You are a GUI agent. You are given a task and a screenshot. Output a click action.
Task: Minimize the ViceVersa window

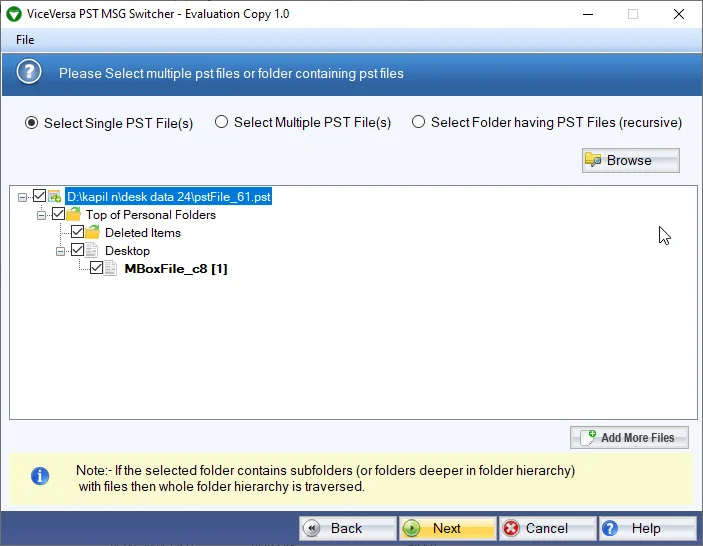click(588, 14)
